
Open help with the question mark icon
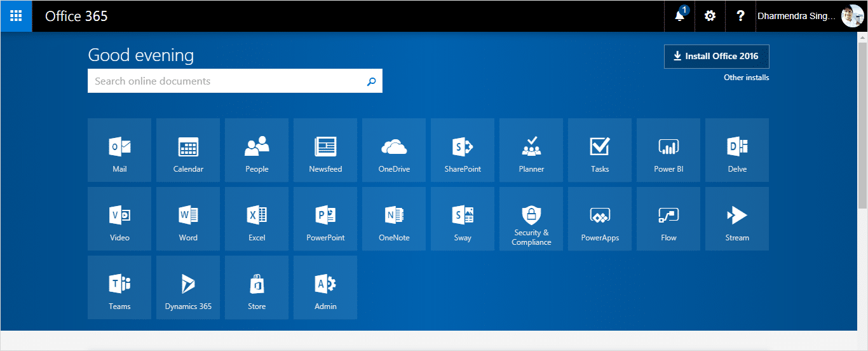point(740,16)
